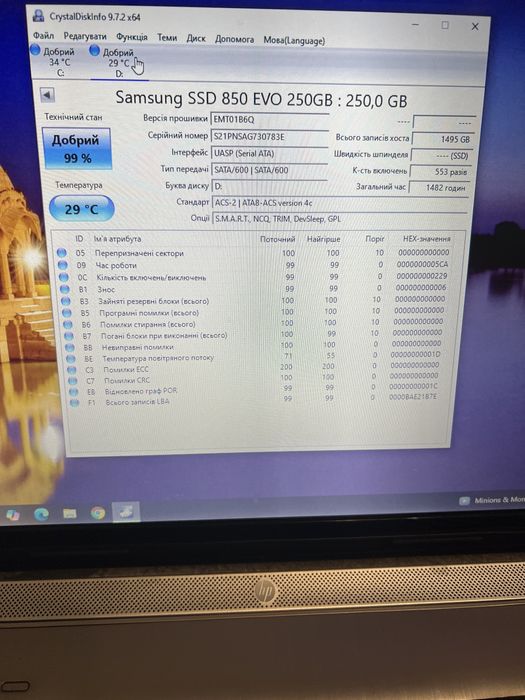Click the power on hours value 1482 годин

click(439, 188)
